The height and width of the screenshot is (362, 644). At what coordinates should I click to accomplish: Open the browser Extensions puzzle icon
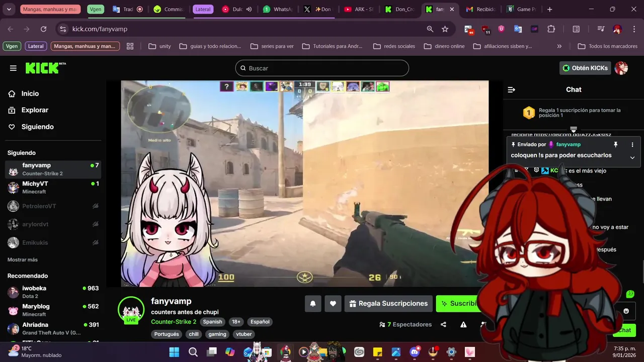click(551, 29)
